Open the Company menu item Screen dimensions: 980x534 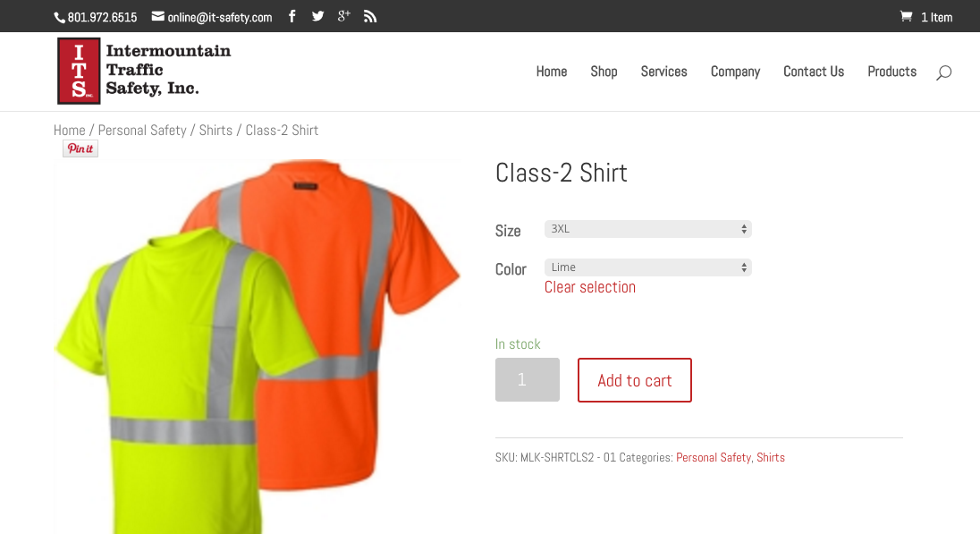pos(735,72)
